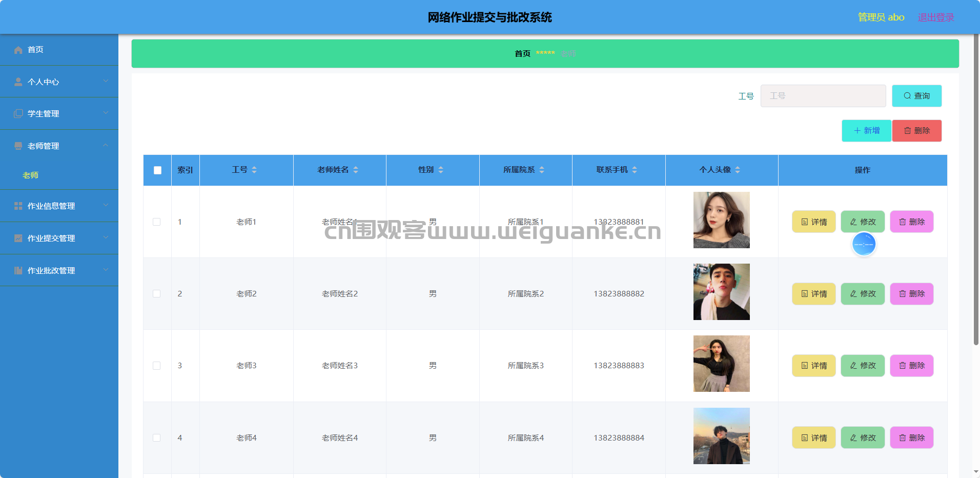Click the 作业批改管理 sidebar icon
The height and width of the screenshot is (478, 980).
point(18,271)
